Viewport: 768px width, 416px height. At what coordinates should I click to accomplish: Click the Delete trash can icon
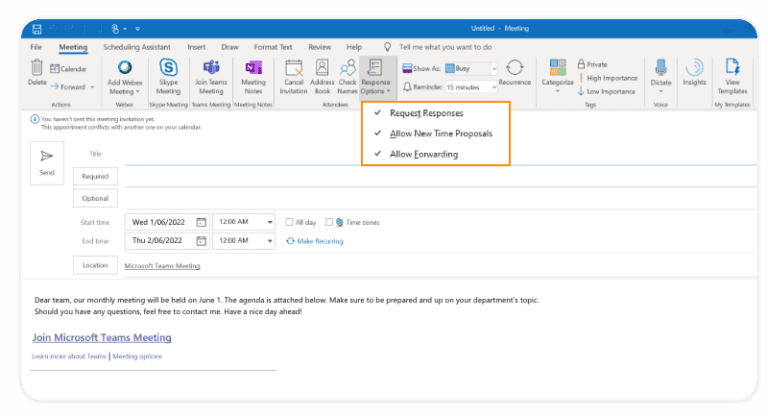pyautogui.click(x=37, y=68)
